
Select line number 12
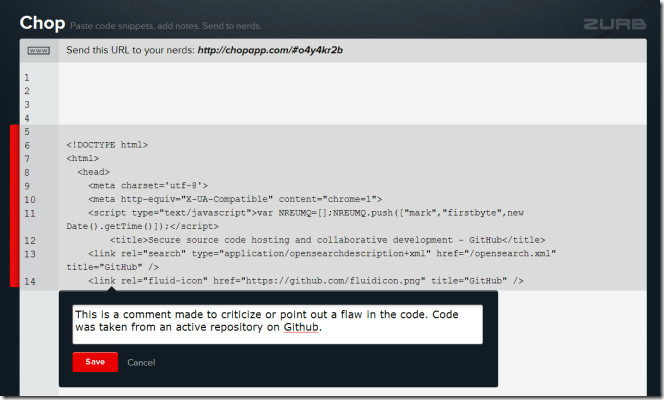pyautogui.click(x=30, y=240)
